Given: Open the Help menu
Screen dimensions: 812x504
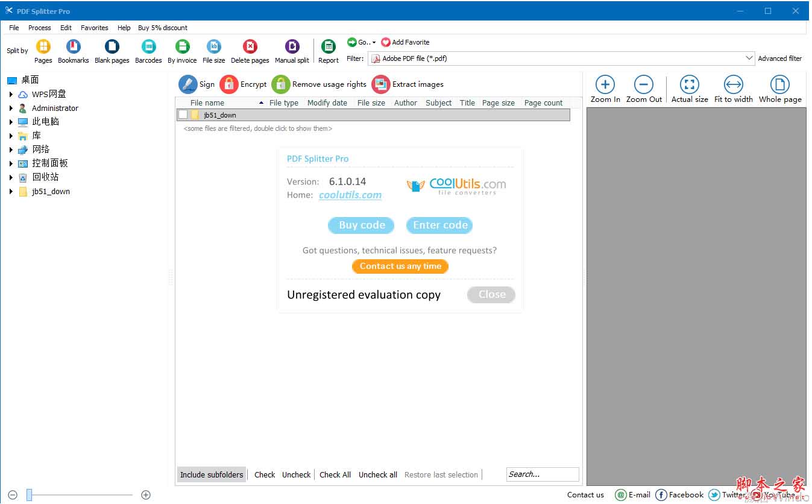Looking at the screenshot, I should (124, 28).
